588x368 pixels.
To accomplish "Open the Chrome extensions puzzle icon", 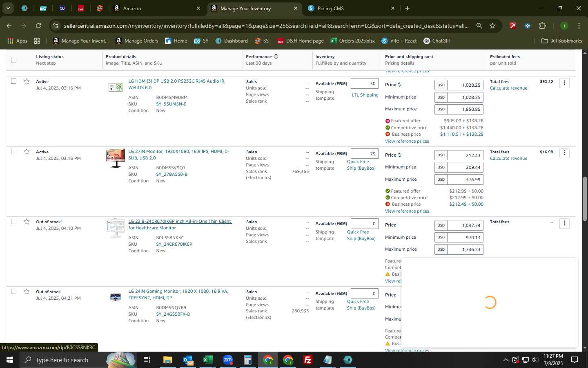I will pos(542,26).
